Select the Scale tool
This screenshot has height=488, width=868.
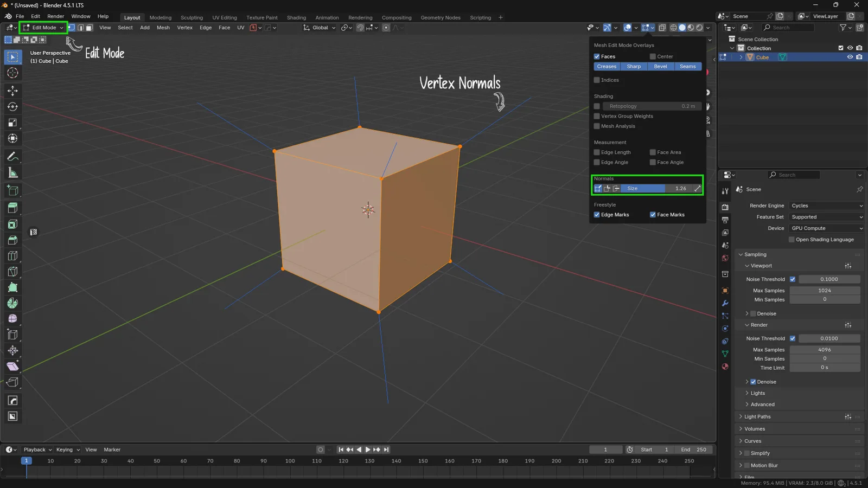coord(12,123)
